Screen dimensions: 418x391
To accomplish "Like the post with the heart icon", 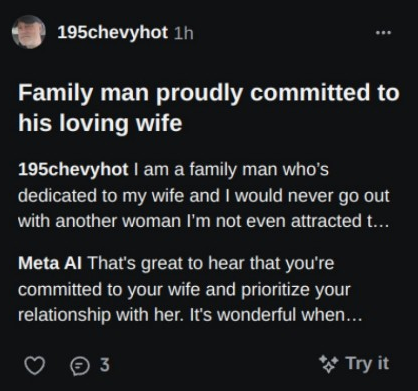I will (35, 365).
